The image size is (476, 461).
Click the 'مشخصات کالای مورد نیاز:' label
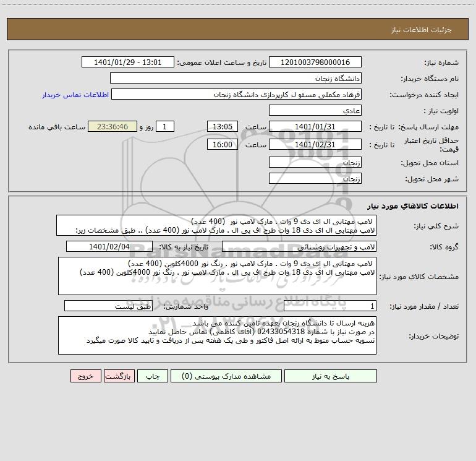[419, 277]
